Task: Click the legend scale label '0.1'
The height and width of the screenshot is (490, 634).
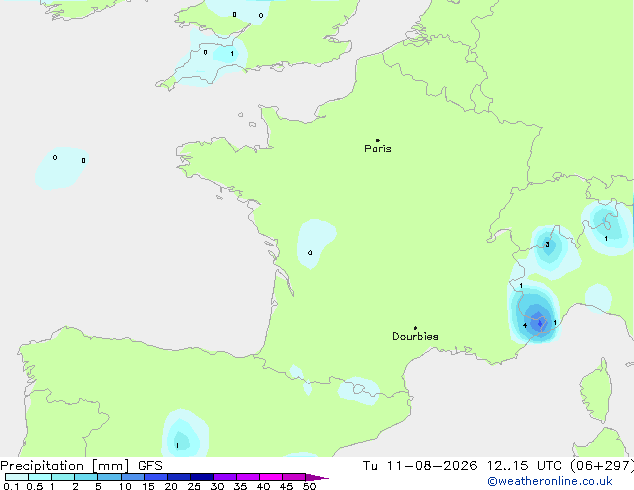Action: [x=11, y=486]
